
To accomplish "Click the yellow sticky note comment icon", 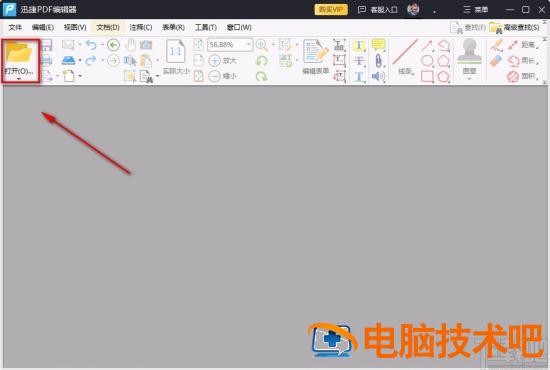I will click(378, 45).
